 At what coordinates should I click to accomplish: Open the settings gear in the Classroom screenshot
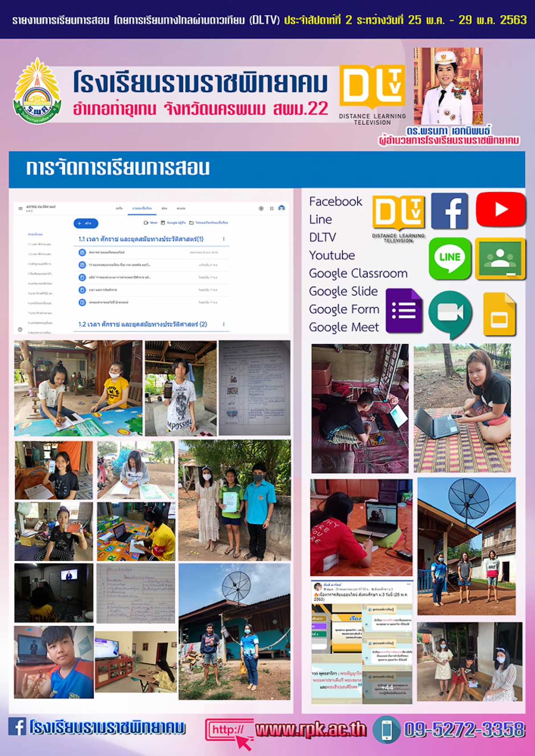click(261, 208)
